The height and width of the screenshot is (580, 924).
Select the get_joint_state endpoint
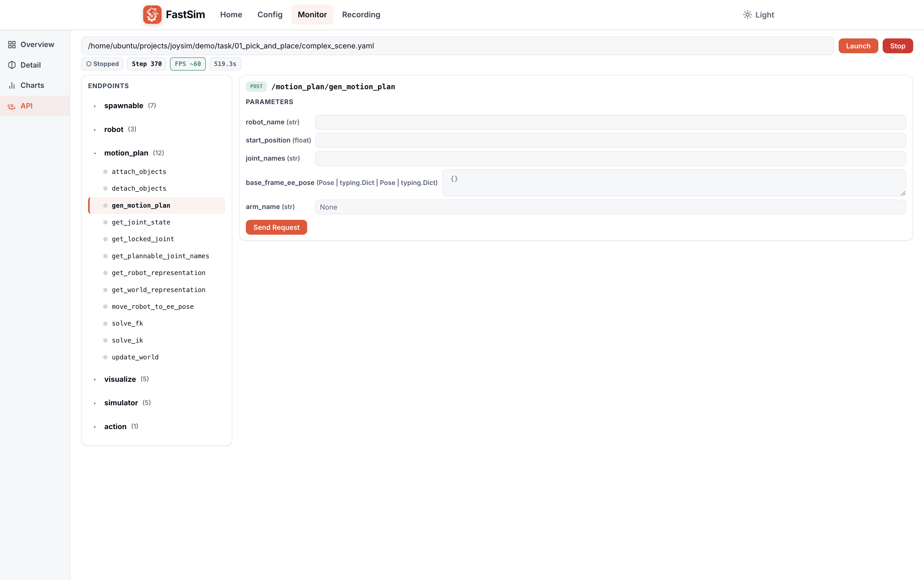[157, 222]
